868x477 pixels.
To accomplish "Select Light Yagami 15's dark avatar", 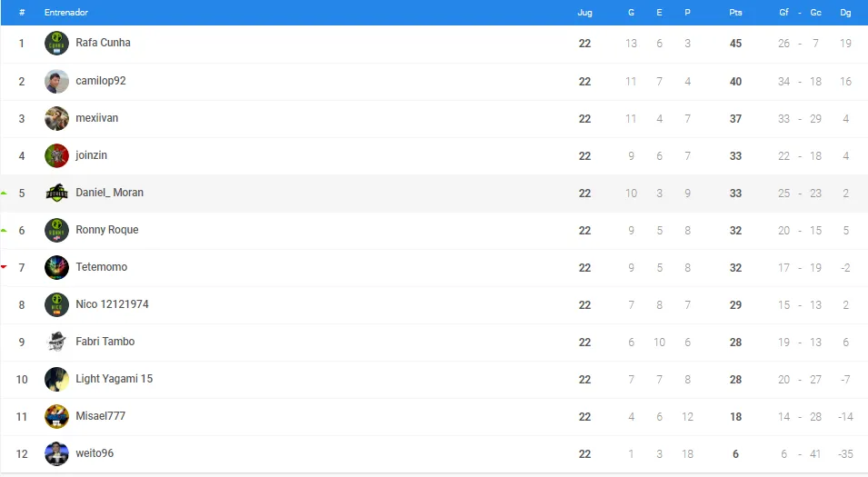I will tap(56, 379).
